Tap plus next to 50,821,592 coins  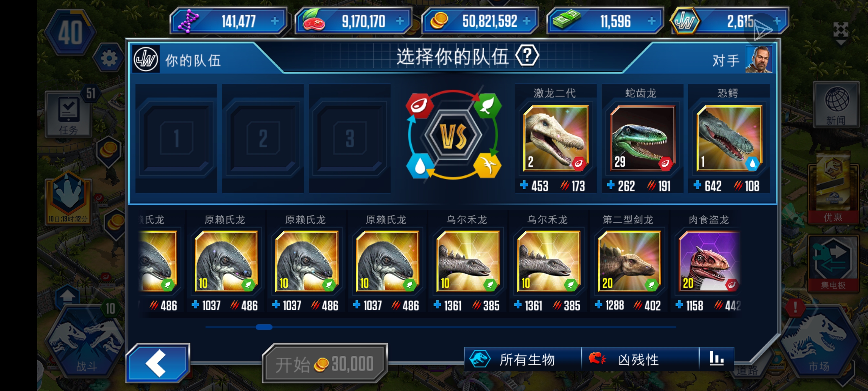pyautogui.click(x=526, y=21)
